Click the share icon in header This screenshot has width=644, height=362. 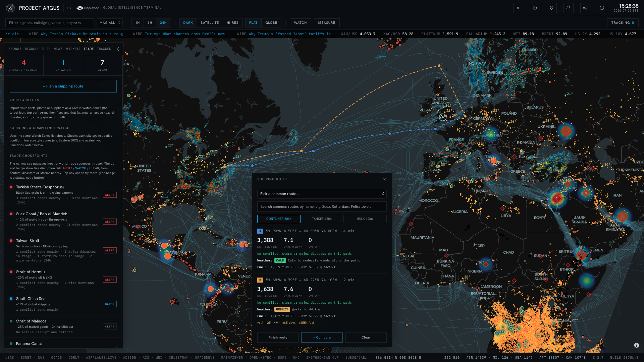(x=585, y=8)
